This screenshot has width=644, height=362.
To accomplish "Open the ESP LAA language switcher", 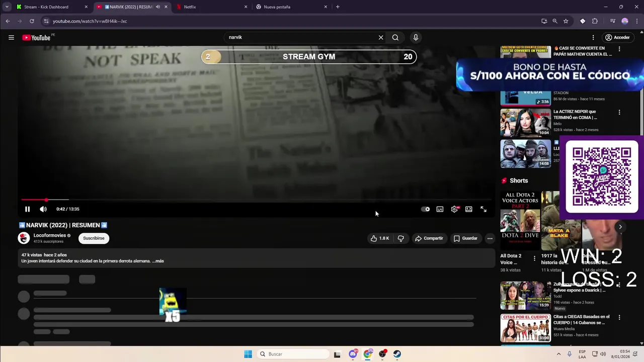I will tap(582, 354).
